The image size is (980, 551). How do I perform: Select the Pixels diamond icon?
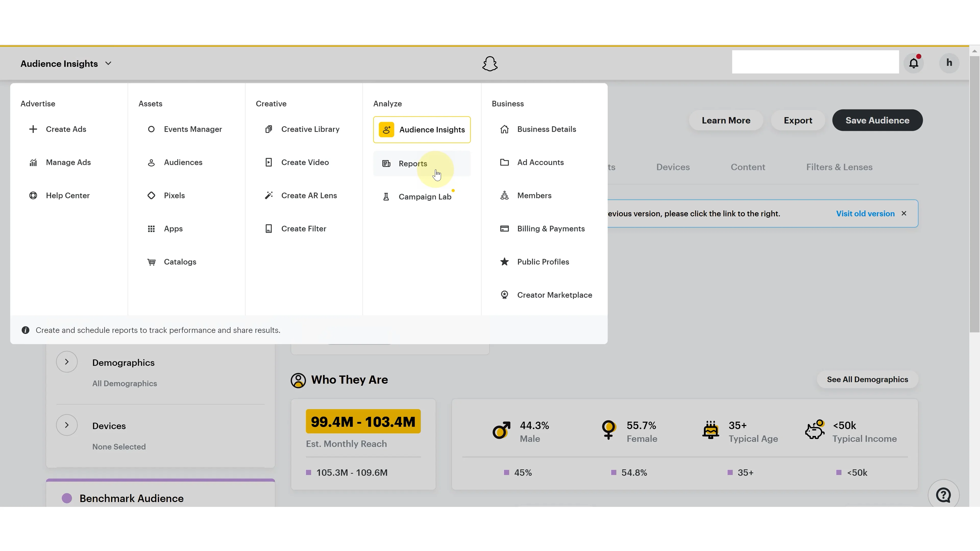click(x=151, y=195)
